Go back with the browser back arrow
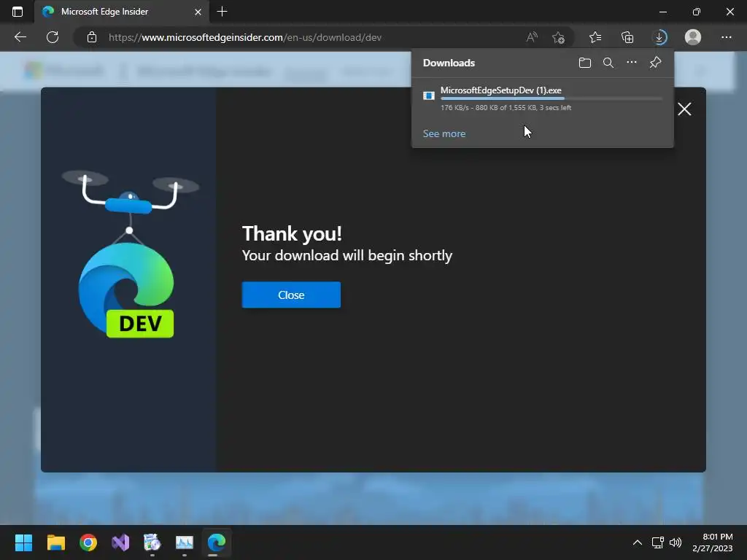This screenshot has height=560, width=747. click(20, 37)
